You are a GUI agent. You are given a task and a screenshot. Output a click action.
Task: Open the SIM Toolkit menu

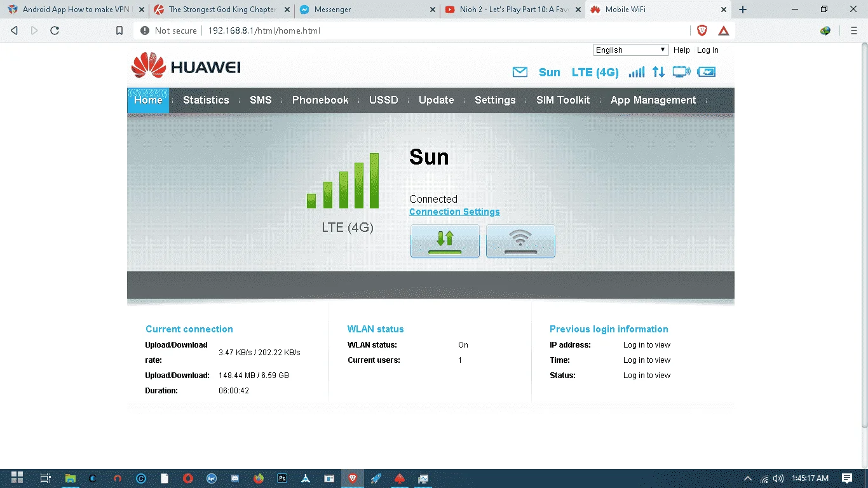pos(563,100)
